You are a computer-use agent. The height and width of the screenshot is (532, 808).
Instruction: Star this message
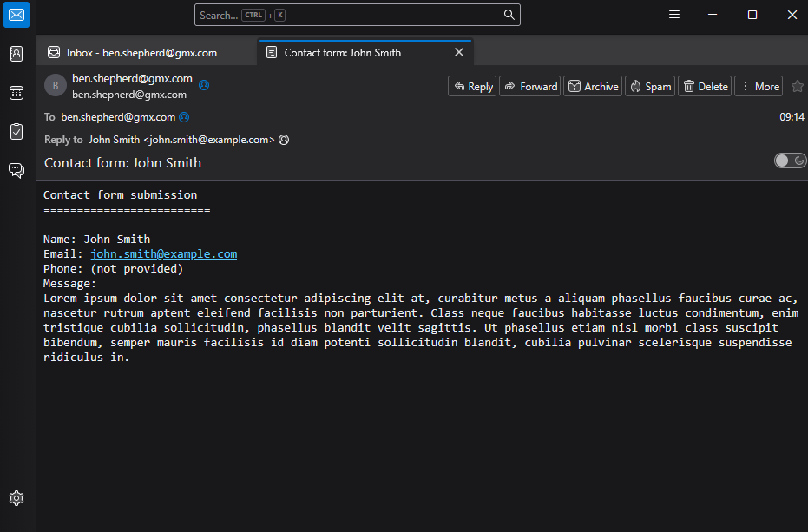coord(798,86)
